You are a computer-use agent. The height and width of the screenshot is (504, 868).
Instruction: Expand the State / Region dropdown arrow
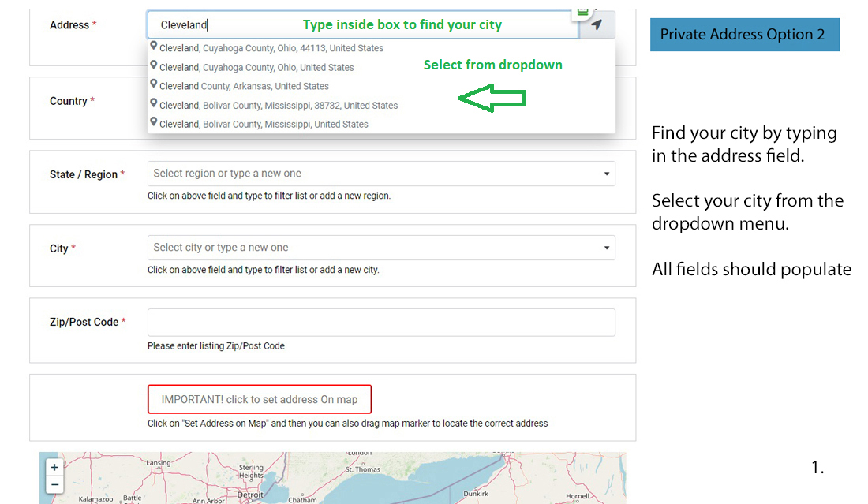click(x=606, y=174)
